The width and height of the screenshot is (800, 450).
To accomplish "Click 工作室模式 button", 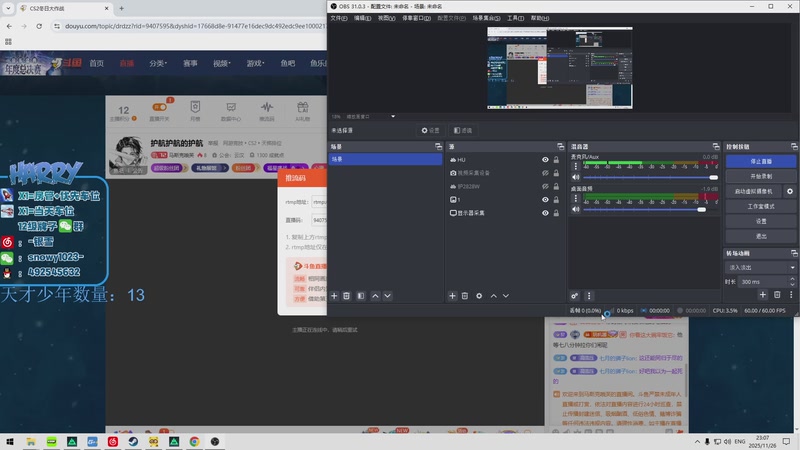I will click(x=761, y=206).
